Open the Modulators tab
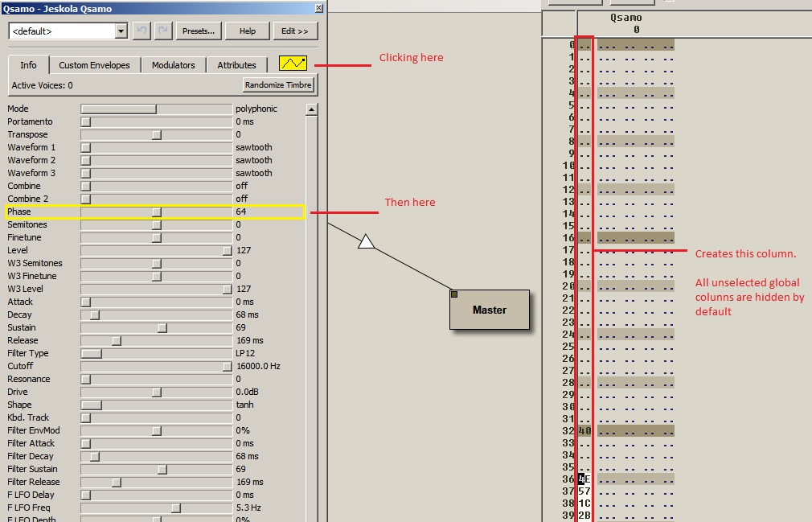 173,65
